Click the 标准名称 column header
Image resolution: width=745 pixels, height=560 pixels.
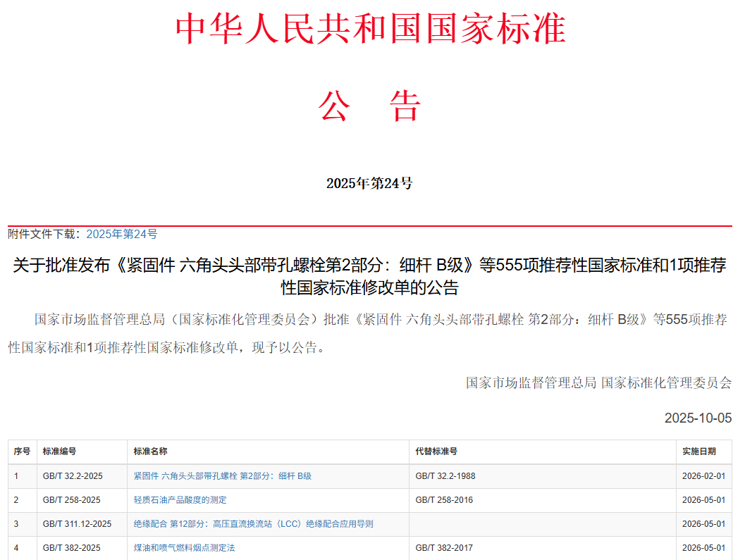coord(150,452)
